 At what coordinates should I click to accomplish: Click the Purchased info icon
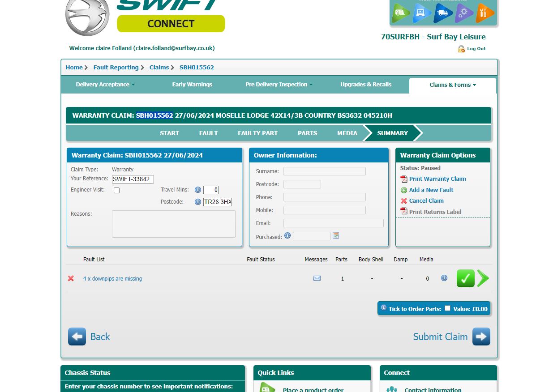pos(287,235)
